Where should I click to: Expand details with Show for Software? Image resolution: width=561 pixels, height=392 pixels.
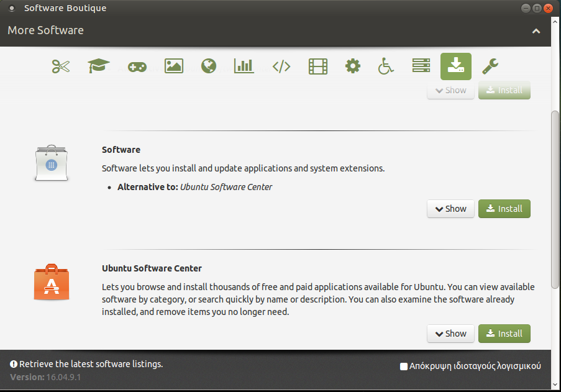pyautogui.click(x=450, y=209)
